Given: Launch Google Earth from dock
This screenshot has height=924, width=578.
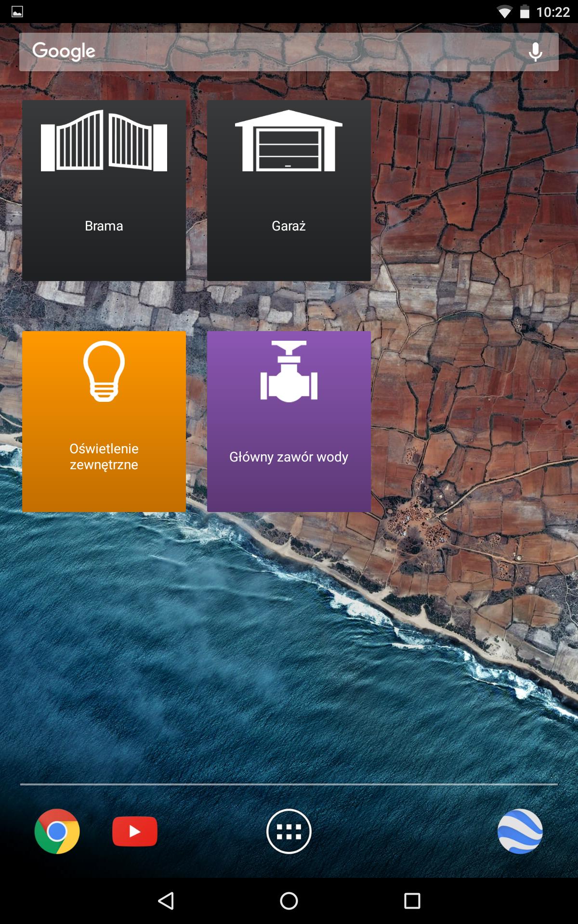Looking at the screenshot, I should point(520,831).
